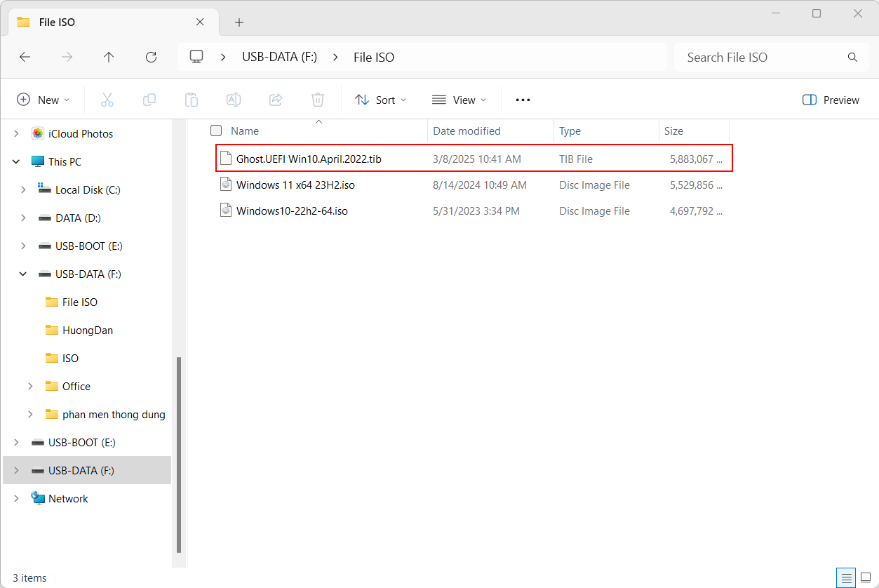This screenshot has width=879, height=588.
Task: Click the Delete icon on the toolbar
Action: (x=317, y=100)
